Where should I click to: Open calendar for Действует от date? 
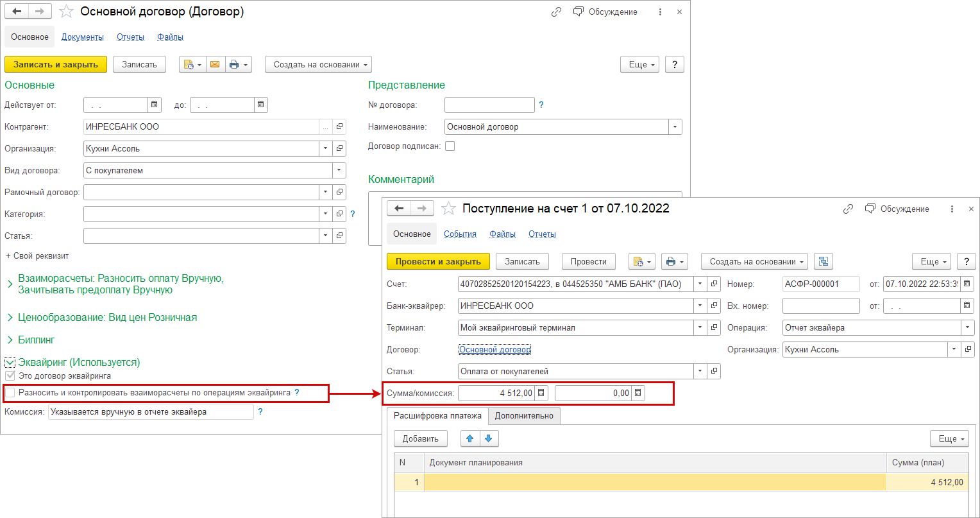[154, 105]
